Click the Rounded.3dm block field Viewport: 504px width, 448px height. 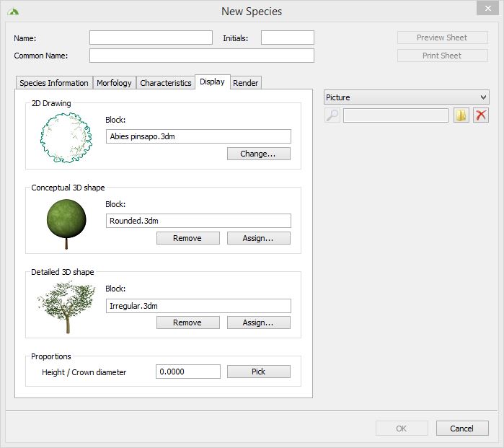pyautogui.click(x=198, y=221)
